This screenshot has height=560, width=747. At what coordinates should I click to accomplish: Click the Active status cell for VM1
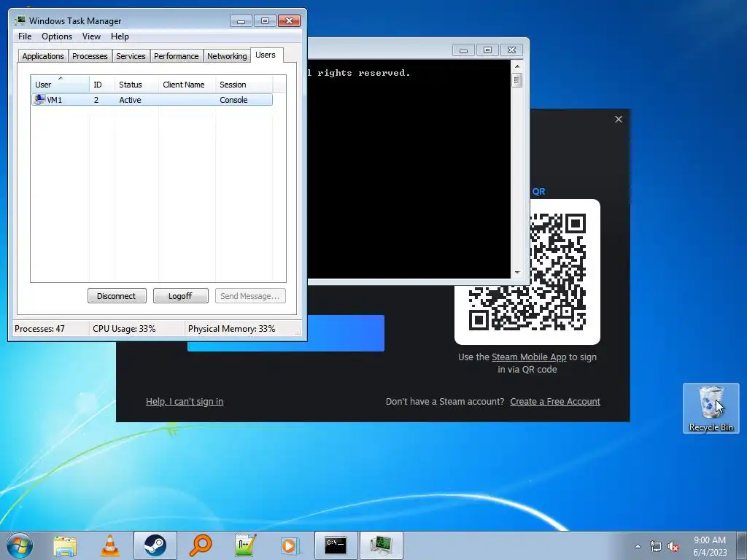click(130, 100)
